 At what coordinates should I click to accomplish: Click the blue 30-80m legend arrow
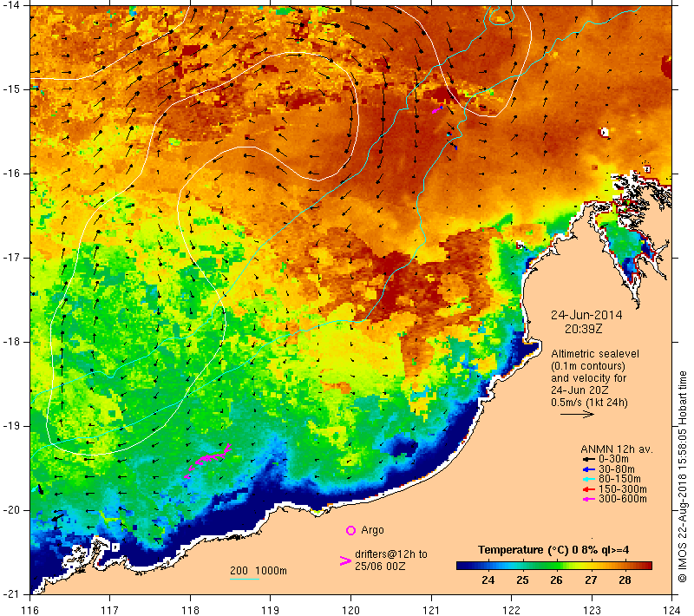tap(588, 469)
